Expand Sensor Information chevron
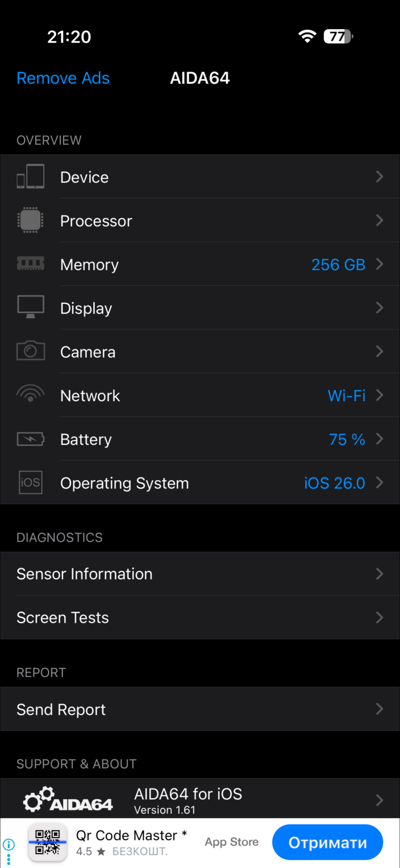The height and width of the screenshot is (868, 400). click(379, 574)
